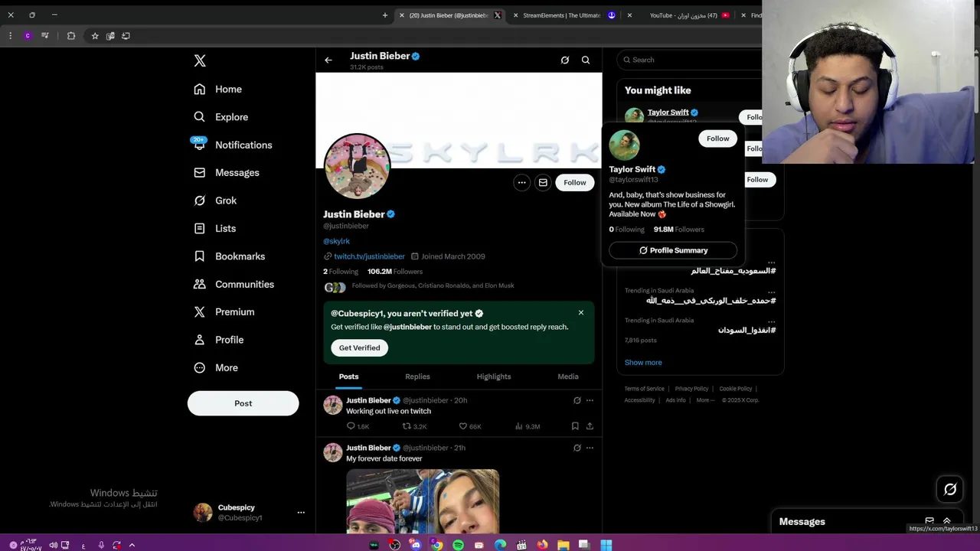Viewport: 980px width, 551px height.
Task: Select the Posts tab
Action: (348, 377)
